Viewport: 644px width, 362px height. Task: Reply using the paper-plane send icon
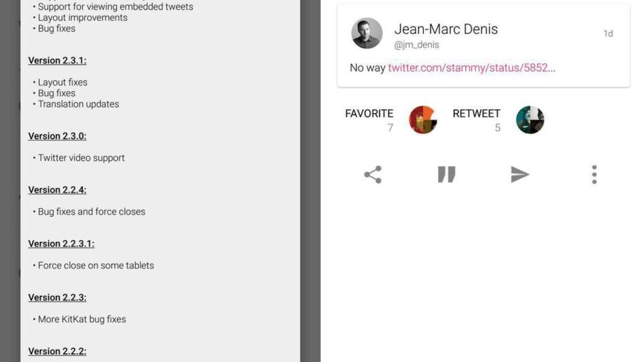click(520, 175)
